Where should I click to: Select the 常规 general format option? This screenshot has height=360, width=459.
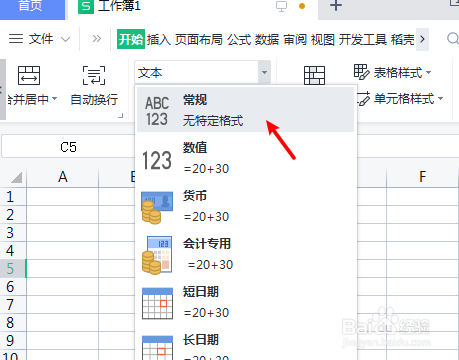pyautogui.click(x=245, y=110)
